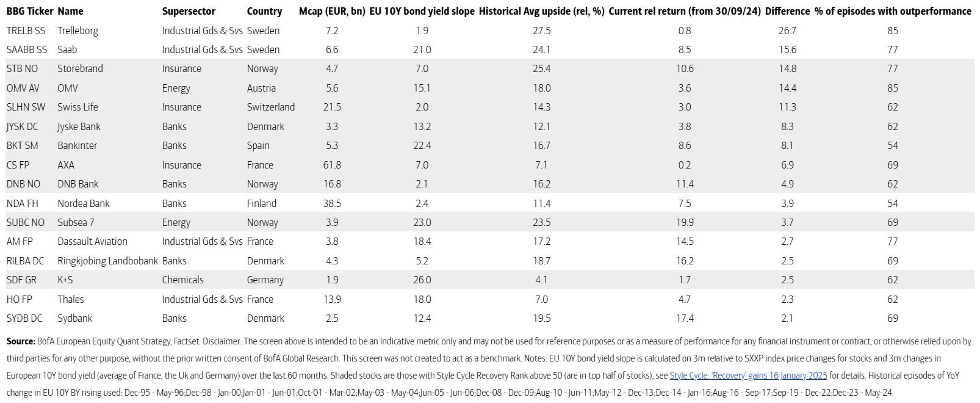The image size is (980, 403).
Task: Click the Historical Avg upside header
Action: point(541,11)
